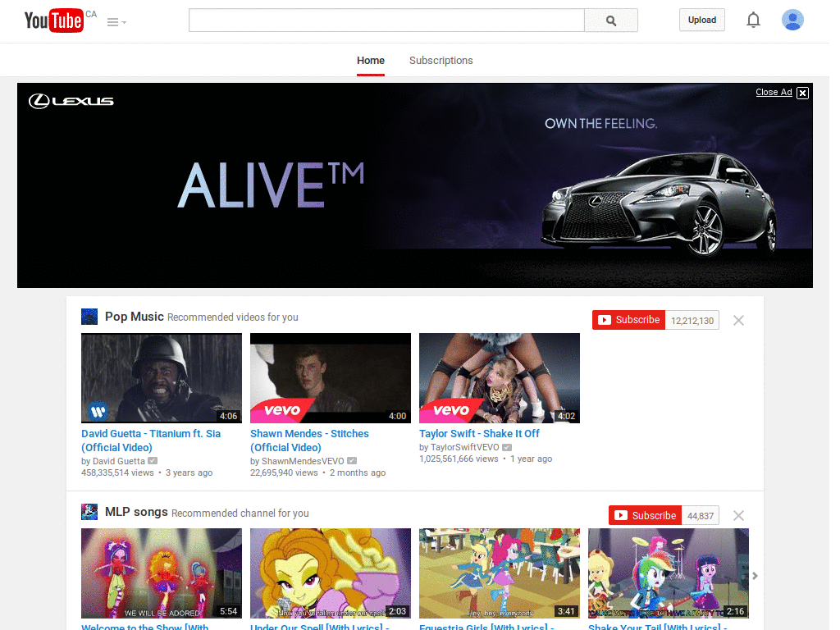
Task: Subscribe to MLP songs channel
Action: pyautogui.click(x=645, y=515)
